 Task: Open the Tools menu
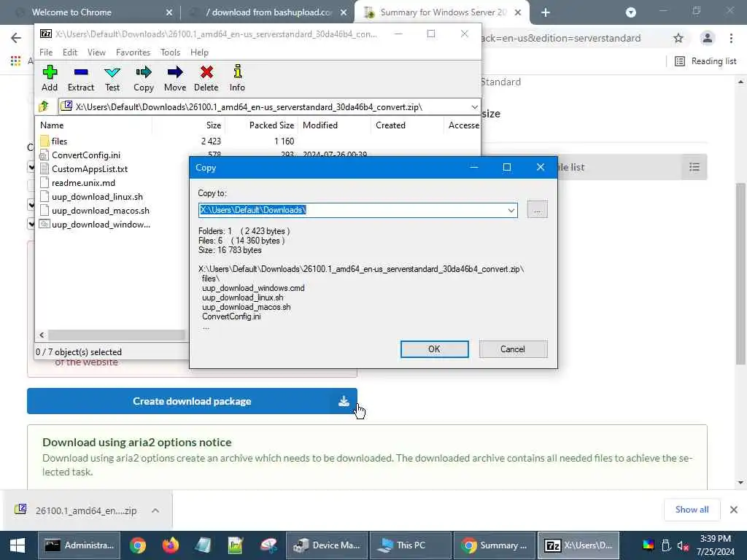click(170, 52)
